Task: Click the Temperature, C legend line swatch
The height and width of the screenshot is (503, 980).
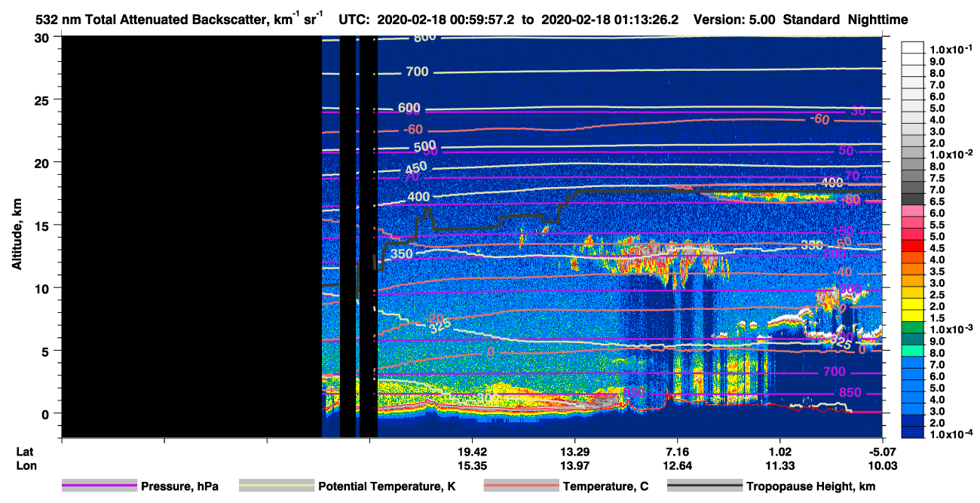Action: click(x=521, y=486)
